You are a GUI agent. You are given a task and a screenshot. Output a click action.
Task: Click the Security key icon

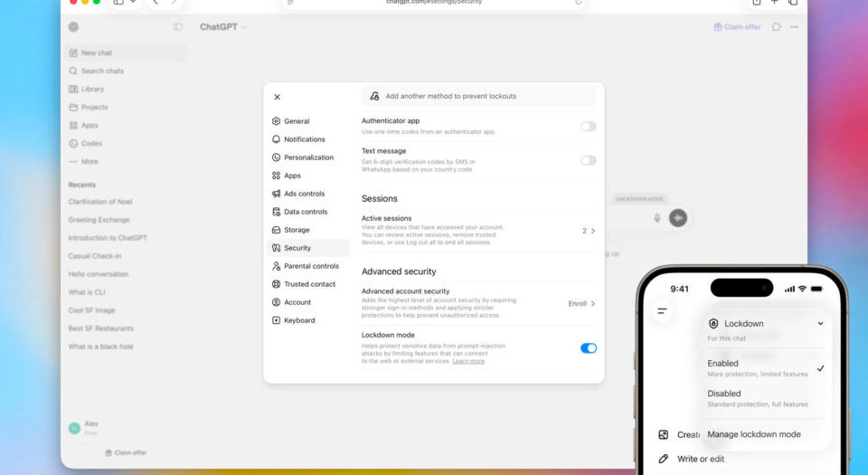(x=277, y=248)
